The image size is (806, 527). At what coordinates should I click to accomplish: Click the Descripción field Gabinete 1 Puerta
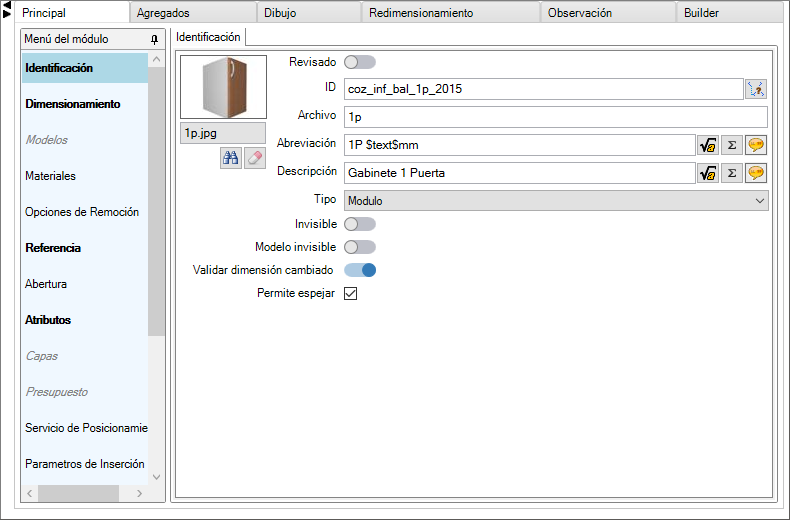(519, 173)
